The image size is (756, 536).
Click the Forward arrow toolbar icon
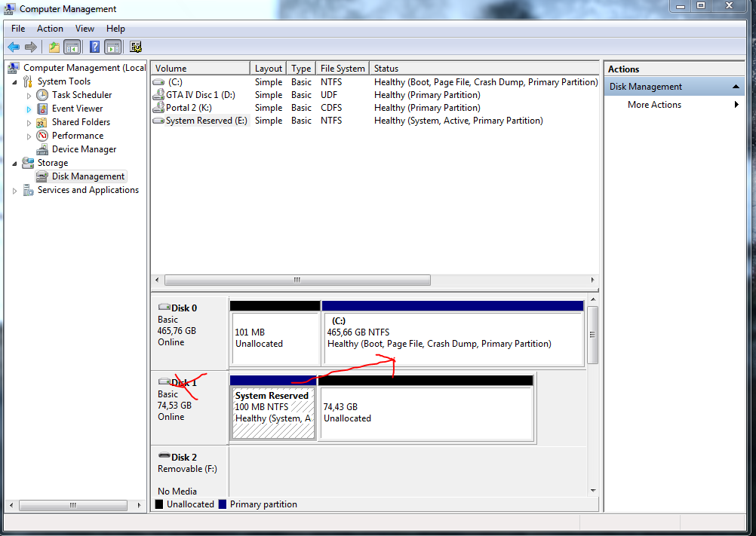[x=31, y=47]
